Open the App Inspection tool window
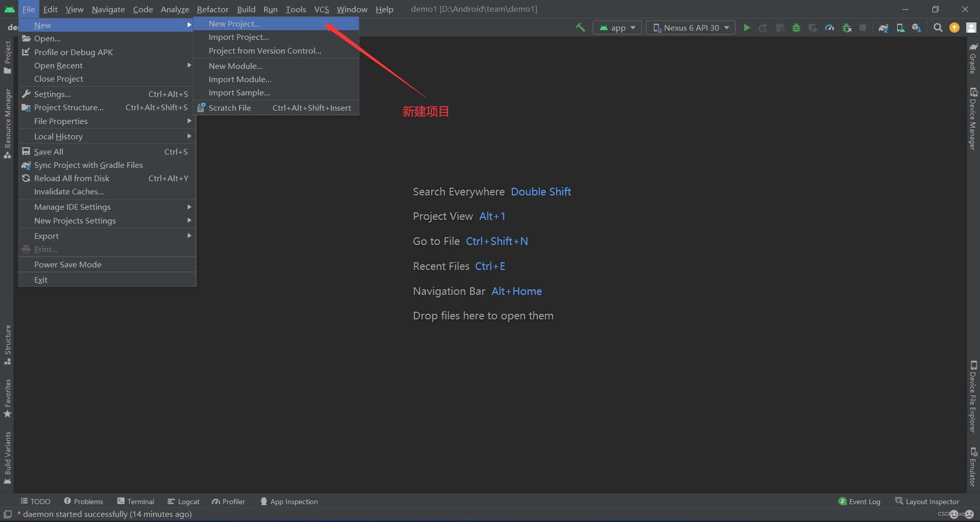Viewport: 980px width, 522px height. click(x=289, y=502)
